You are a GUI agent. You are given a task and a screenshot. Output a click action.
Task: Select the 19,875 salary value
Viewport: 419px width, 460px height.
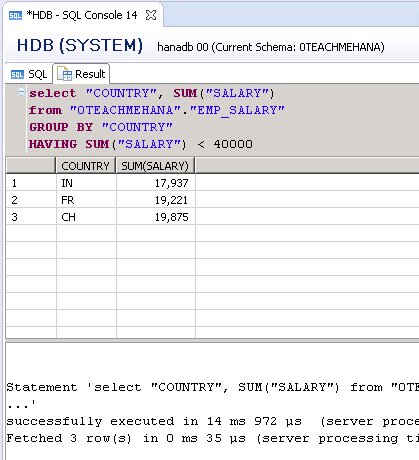tap(156, 217)
